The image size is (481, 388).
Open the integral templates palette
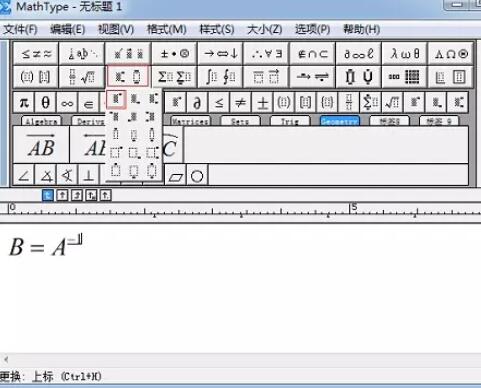pyautogui.click(x=220, y=77)
